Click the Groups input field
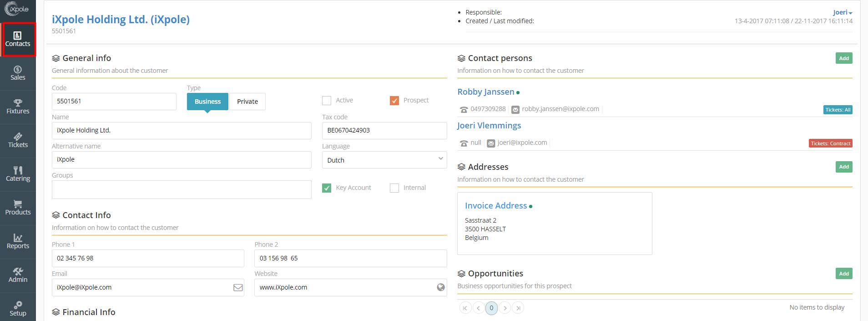Image resolution: width=868 pixels, height=321 pixels. coord(182,189)
